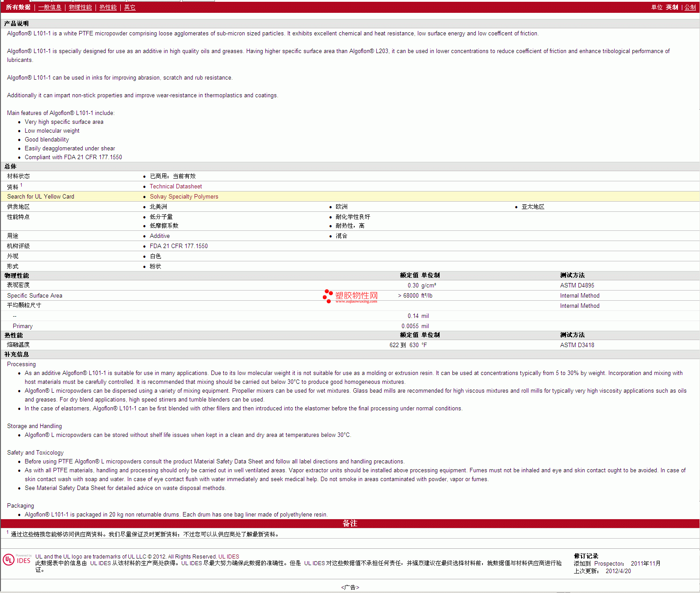Click the 'Primary' particle size row label
The image size is (700, 593).
23,326
